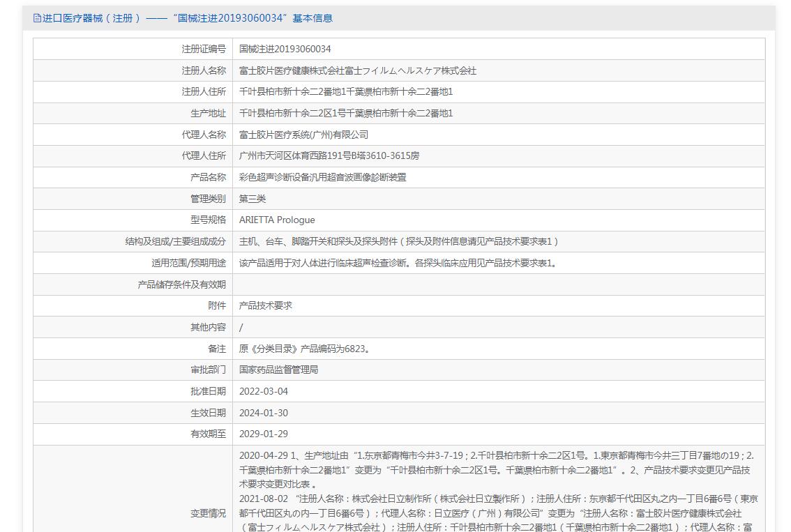Select model value ARIETTA Prologue
This screenshot has width=791, height=532.
tap(277, 220)
